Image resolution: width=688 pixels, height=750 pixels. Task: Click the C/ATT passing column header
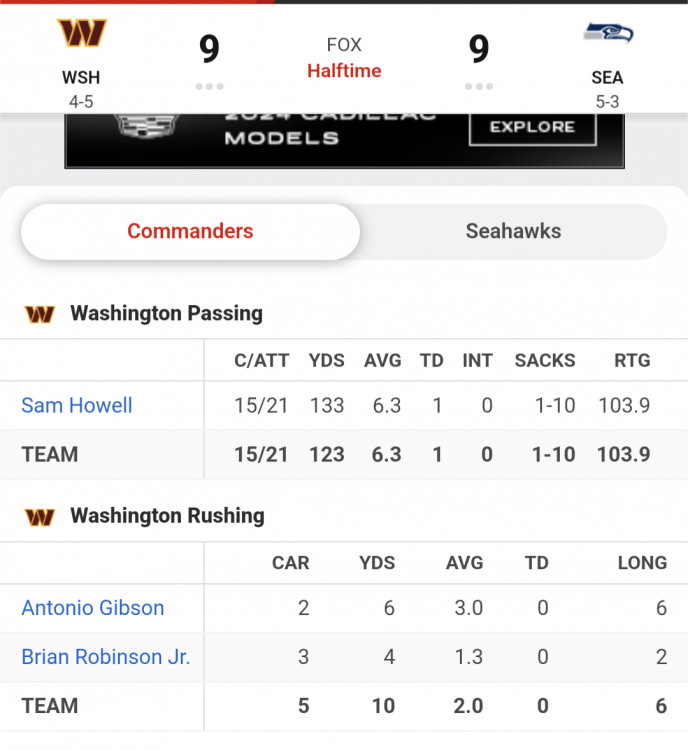[261, 361]
